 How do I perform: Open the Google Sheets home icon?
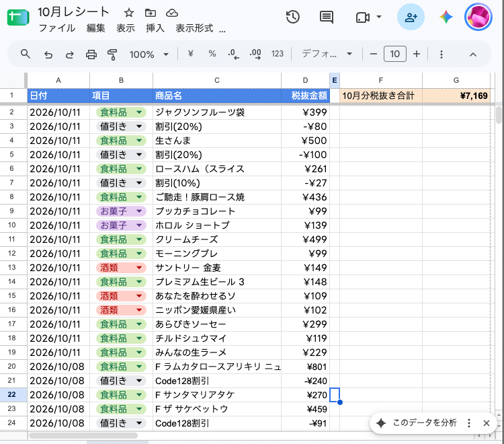(18, 17)
